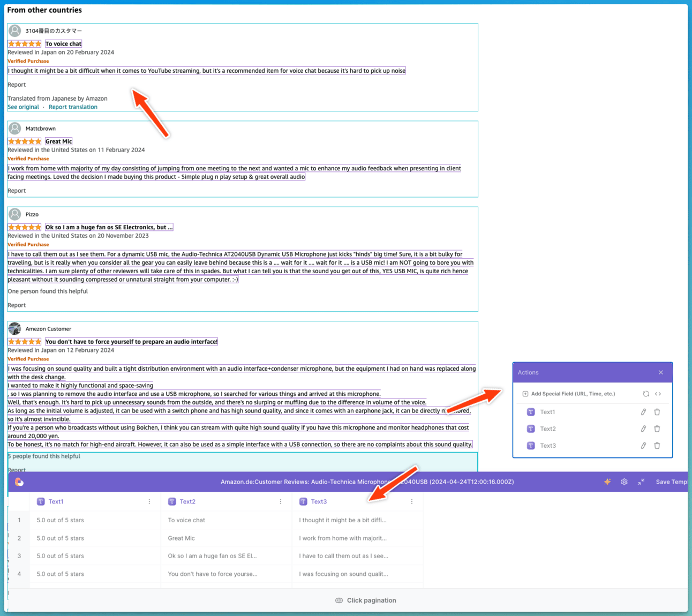692x616 pixels.
Task: Click the reviewer name 'Mattcbrown'
Action: tap(41, 129)
